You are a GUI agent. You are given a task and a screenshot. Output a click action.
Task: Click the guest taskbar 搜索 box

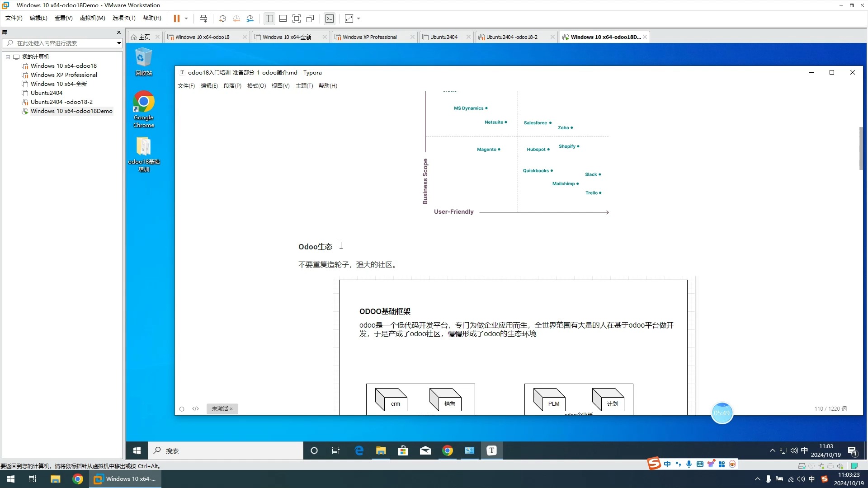[x=226, y=450]
